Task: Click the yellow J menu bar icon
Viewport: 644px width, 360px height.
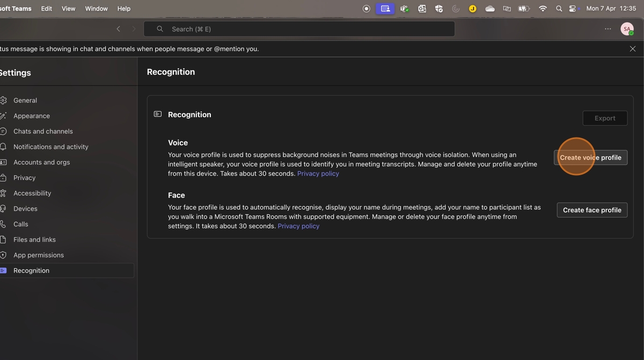Action: click(473, 9)
